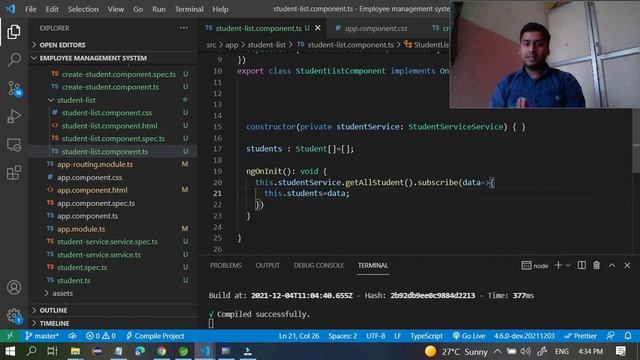Synchronize changes cloud icon in status bar
Screen dimensions: 640x360
(x=73, y=336)
